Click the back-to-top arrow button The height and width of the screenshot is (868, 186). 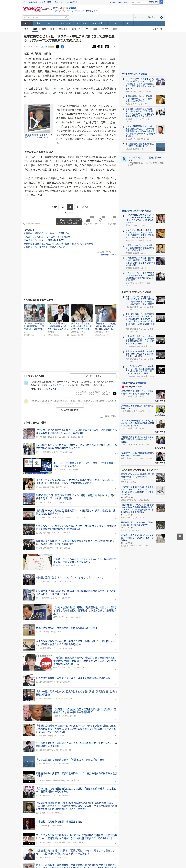[180, 536]
